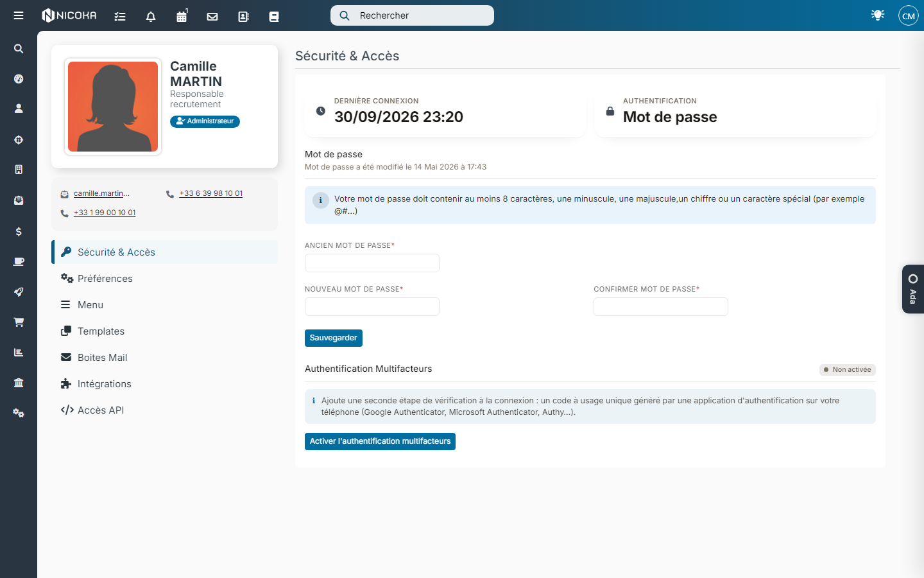Open the shopping cart icon in the sidebar
The width and height of the screenshot is (924, 578).
[19, 322]
